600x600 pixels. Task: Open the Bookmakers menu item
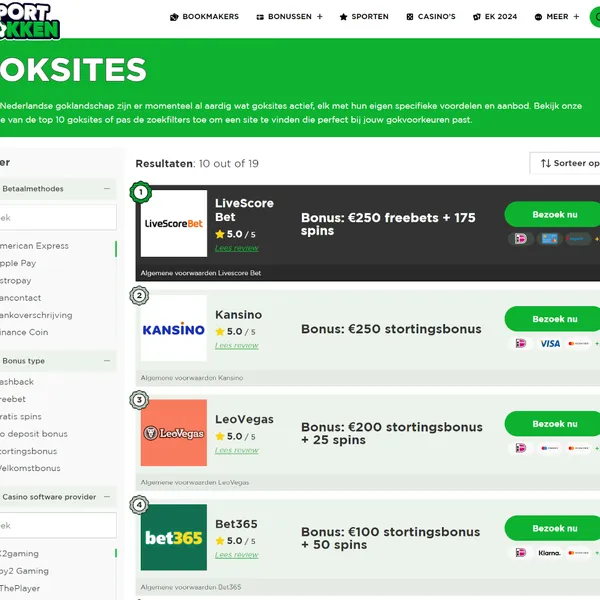[x=204, y=17]
